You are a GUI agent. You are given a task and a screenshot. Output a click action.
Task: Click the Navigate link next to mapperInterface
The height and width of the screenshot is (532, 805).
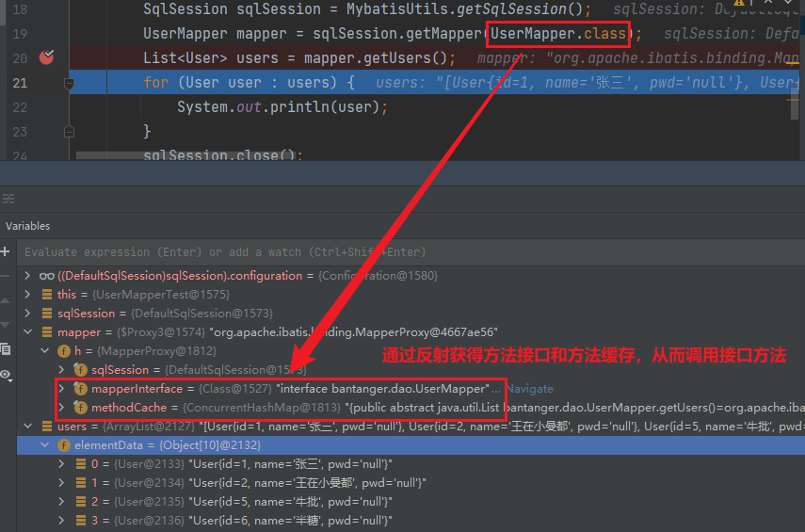coord(530,389)
